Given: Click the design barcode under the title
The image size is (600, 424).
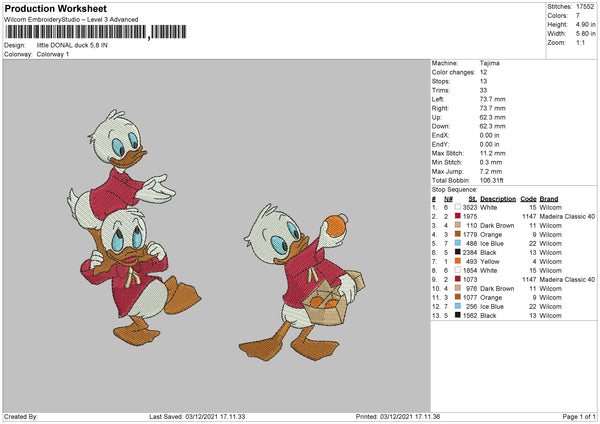Looking at the screenshot, I should click(x=95, y=32).
